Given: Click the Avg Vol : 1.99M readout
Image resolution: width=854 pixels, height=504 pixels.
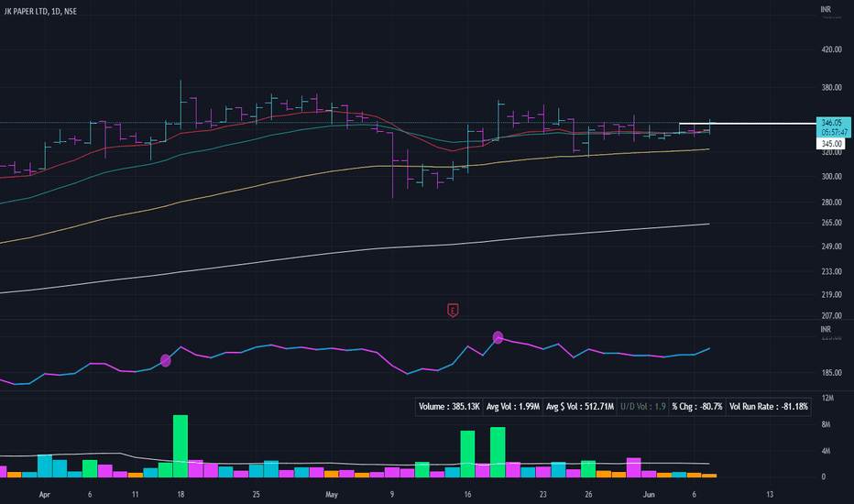Looking at the screenshot, I should (x=512, y=407).
